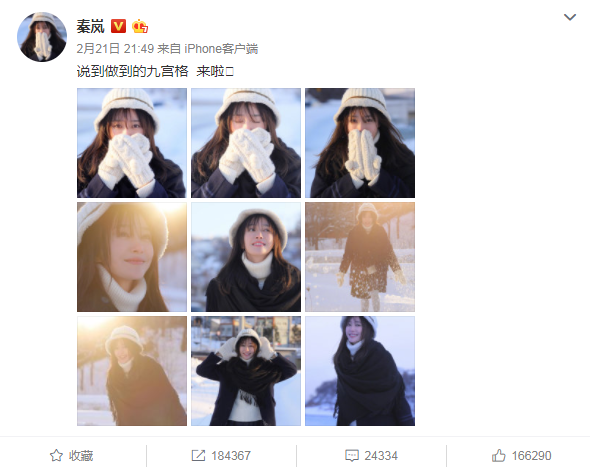Open the 秦岚 username link
Screen dimensions: 590x474
tap(90, 26)
